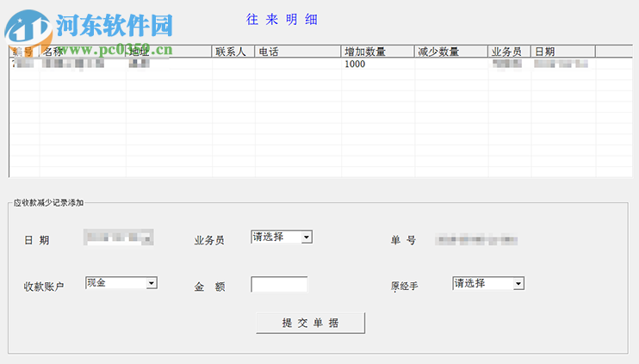
Task: Click the 日期 column header in table
Action: 563,52
